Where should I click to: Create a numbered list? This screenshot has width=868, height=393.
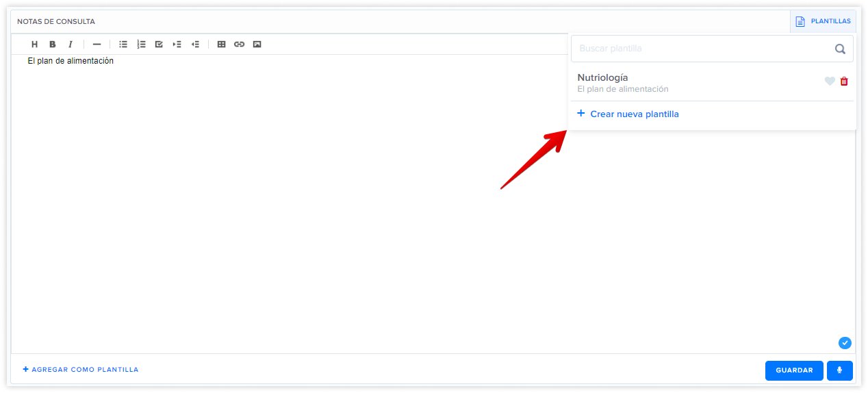coord(141,45)
